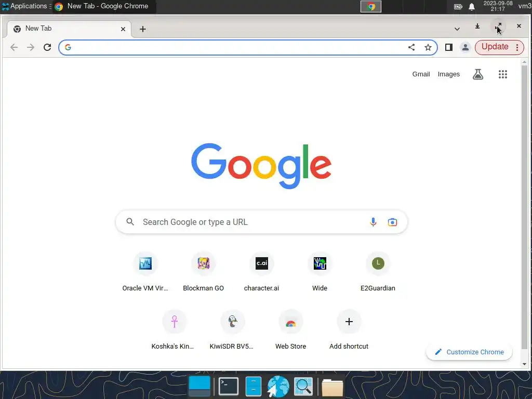Click the Chrome window thumbnail in panel
The image size is (532, 399).
click(x=371, y=6)
